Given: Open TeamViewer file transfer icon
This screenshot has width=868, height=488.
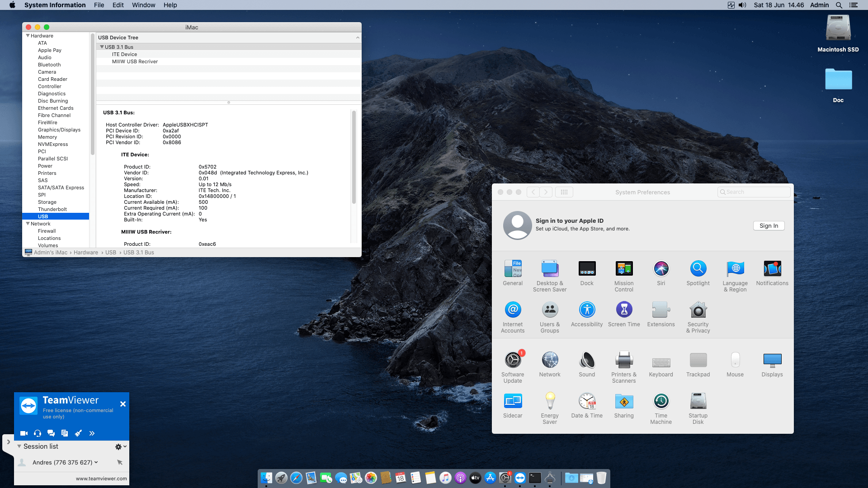Looking at the screenshot, I should (x=65, y=433).
